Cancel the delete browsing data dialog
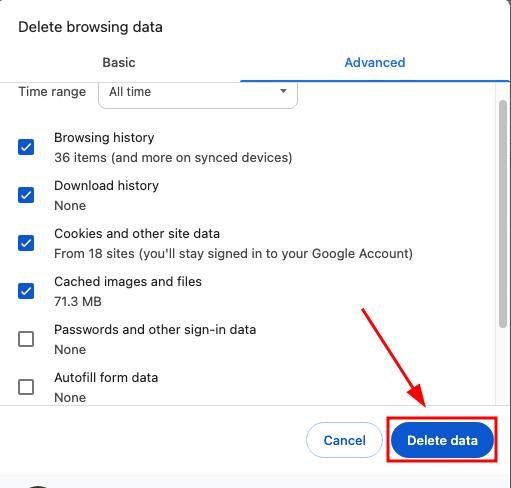 pos(344,440)
